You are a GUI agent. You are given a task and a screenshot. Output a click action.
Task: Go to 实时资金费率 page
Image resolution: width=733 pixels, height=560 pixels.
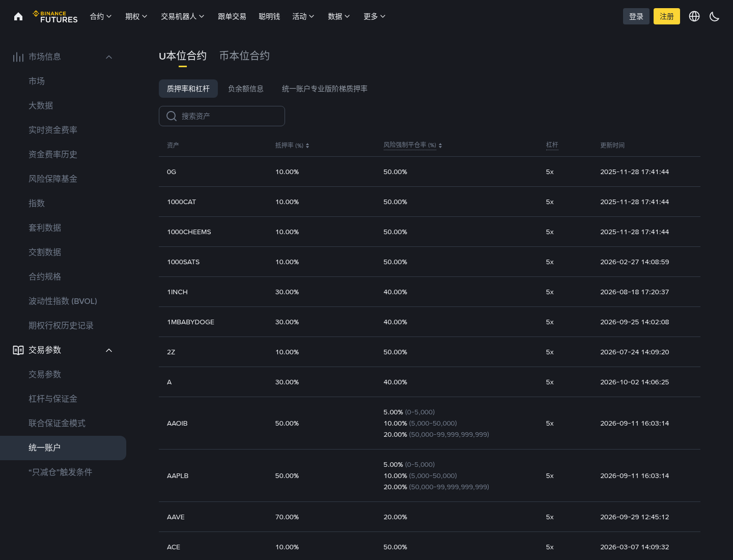click(x=53, y=130)
